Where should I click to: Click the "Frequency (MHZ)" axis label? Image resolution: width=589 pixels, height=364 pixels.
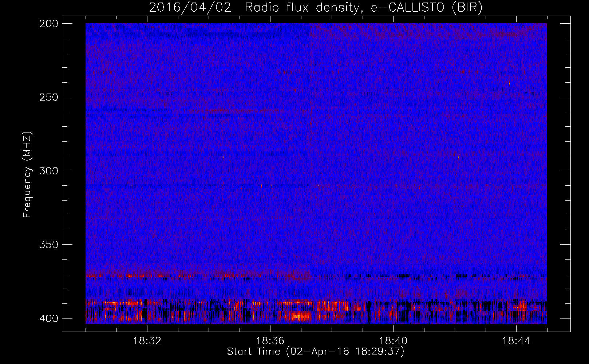pos(27,174)
